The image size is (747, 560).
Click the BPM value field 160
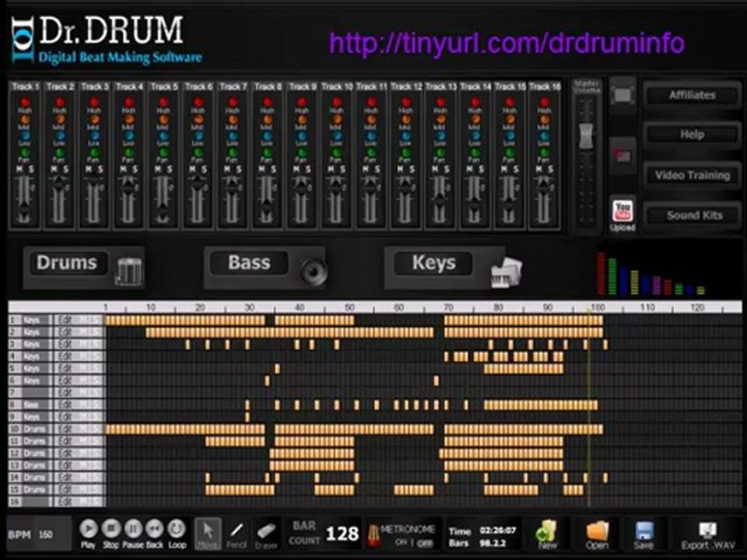46,534
